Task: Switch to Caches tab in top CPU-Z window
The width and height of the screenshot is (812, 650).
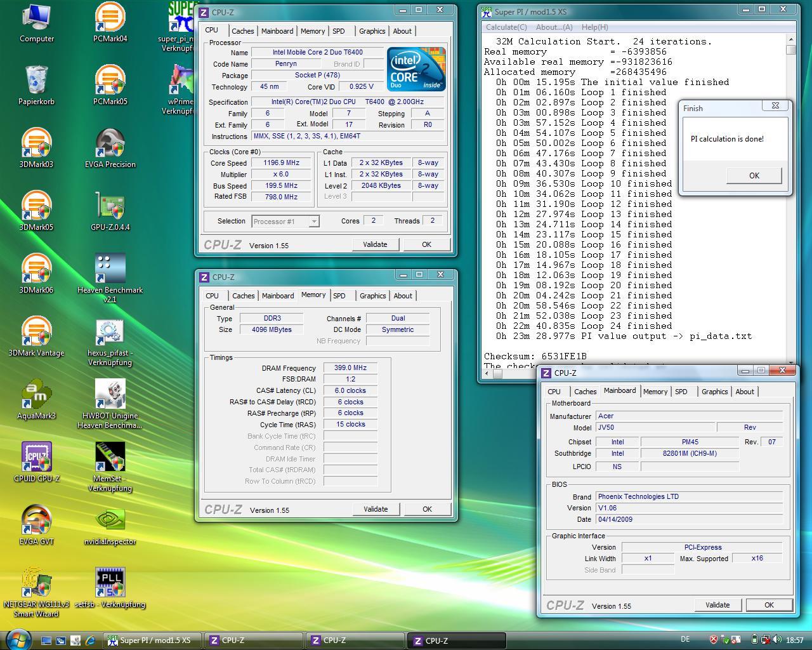Action: coord(242,31)
